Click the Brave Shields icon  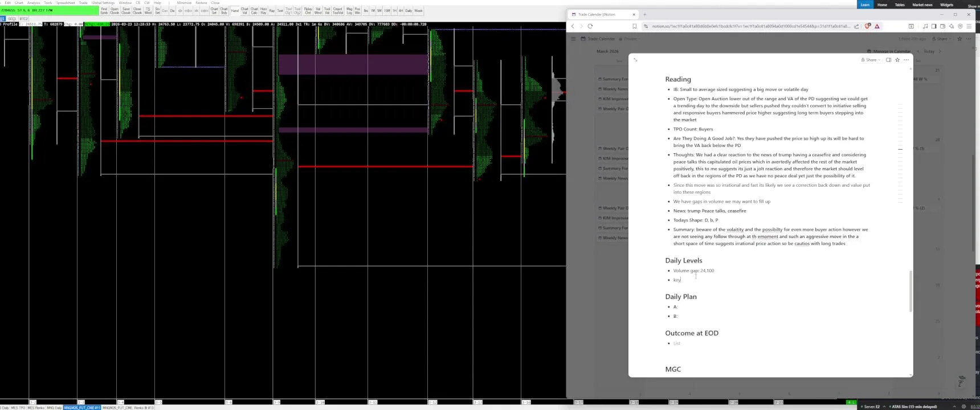click(x=868, y=26)
